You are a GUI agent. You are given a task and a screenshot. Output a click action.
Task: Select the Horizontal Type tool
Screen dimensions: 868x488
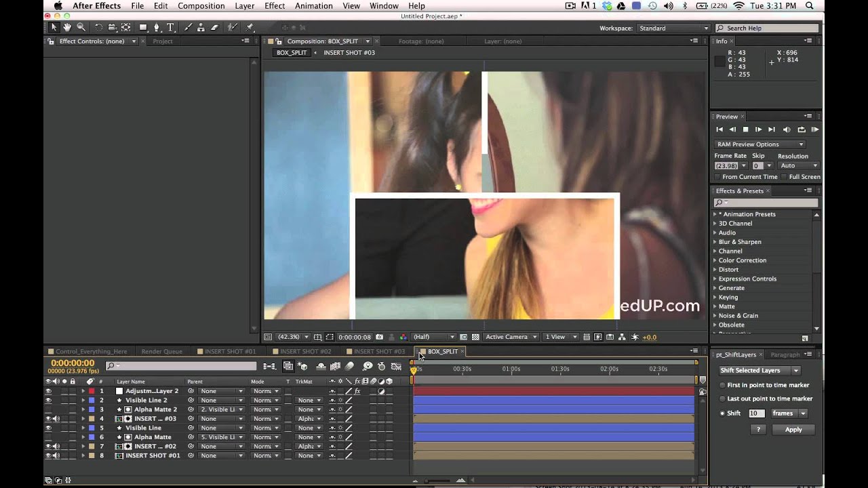coord(170,28)
